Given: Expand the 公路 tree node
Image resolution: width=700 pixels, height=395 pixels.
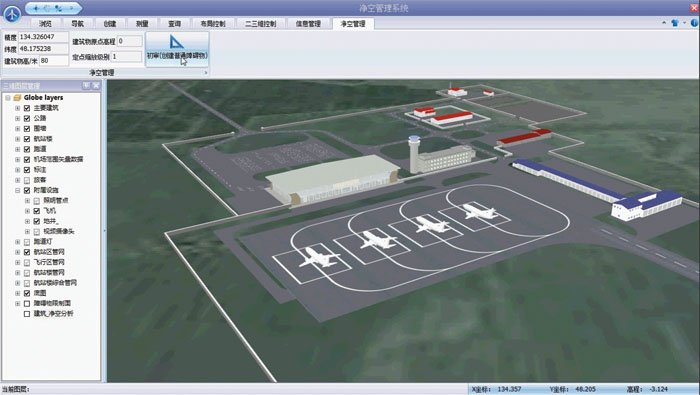Looking at the screenshot, I should [x=17, y=118].
